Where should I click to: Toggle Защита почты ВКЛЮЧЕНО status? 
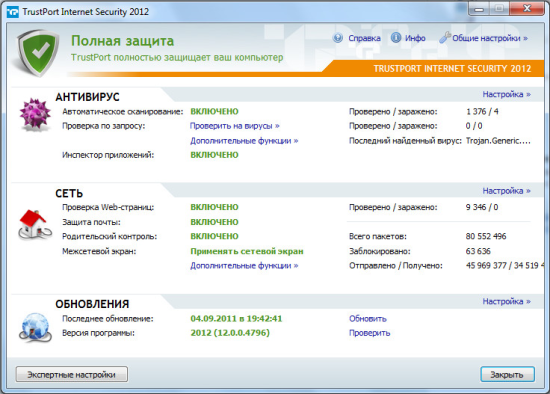214,222
